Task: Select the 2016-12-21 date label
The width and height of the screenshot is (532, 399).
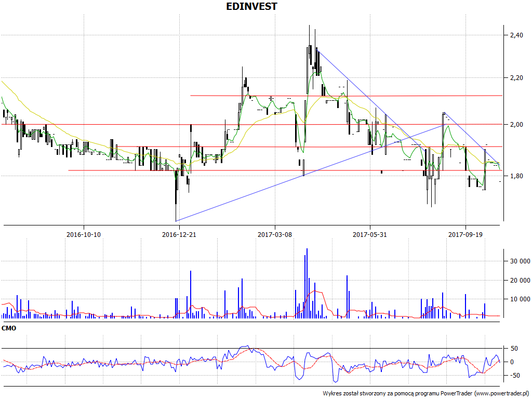Action: pos(179,234)
